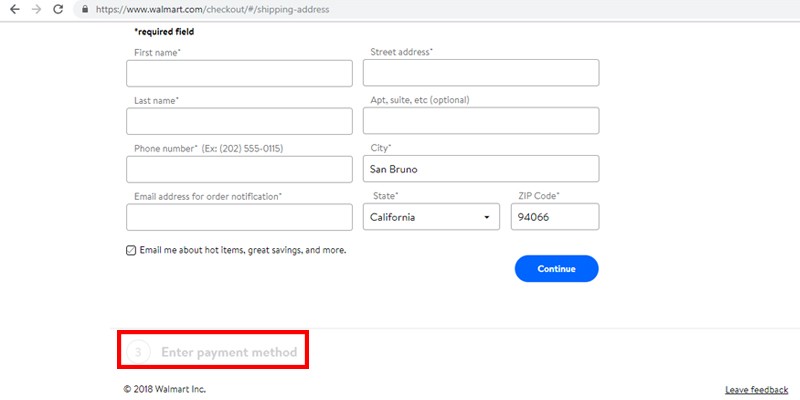
Task: Click the padlock site security icon
Action: (85, 9)
